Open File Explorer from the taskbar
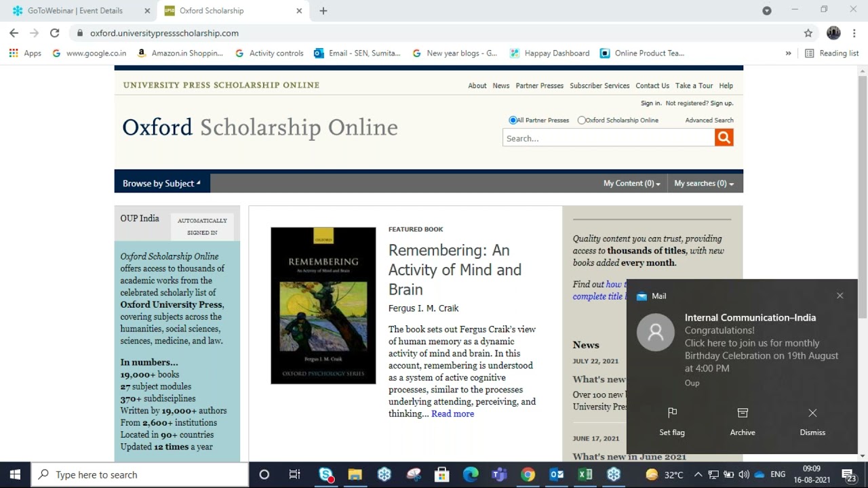 point(355,474)
